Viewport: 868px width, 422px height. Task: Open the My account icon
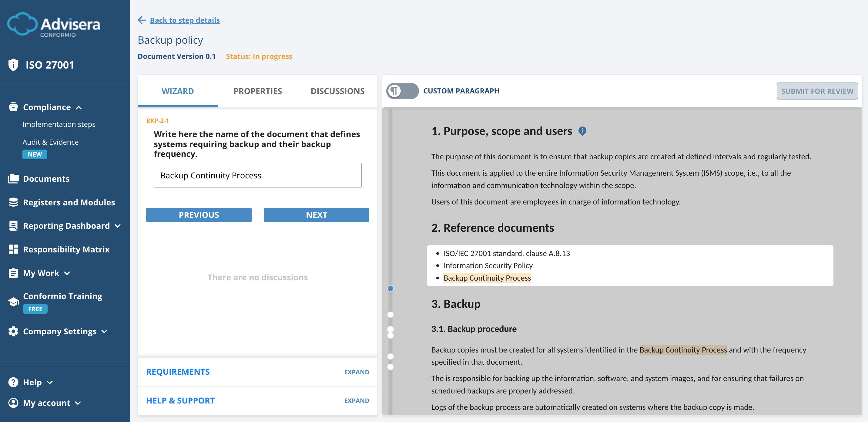pyautogui.click(x=13, y=403)
